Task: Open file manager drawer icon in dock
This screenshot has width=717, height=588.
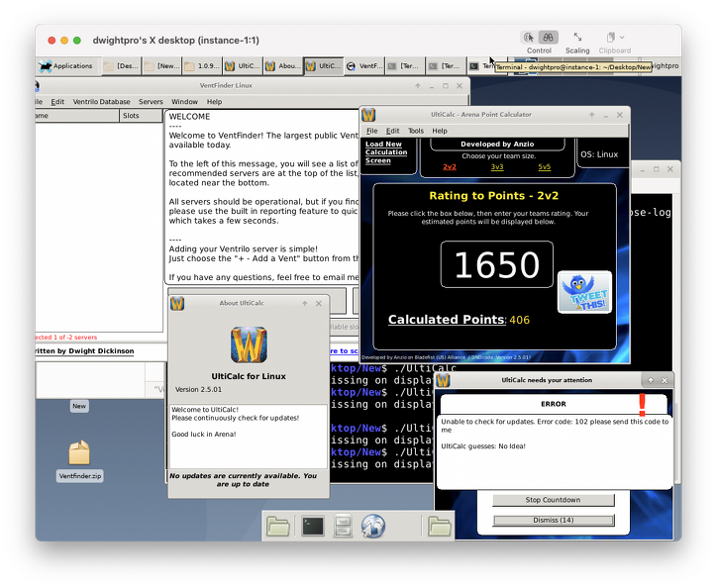Action: point(343,526)
